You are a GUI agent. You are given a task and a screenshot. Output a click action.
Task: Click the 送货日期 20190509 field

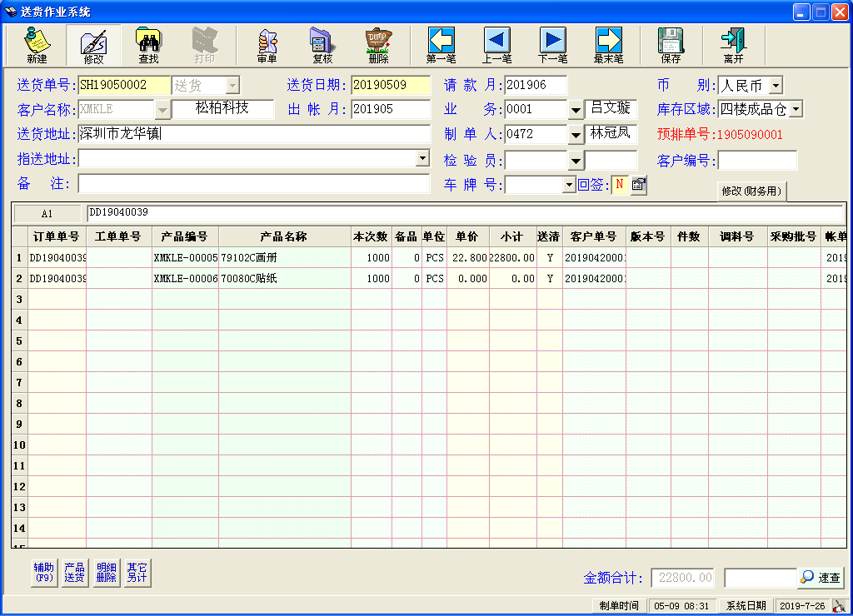[x=391, y=86]
